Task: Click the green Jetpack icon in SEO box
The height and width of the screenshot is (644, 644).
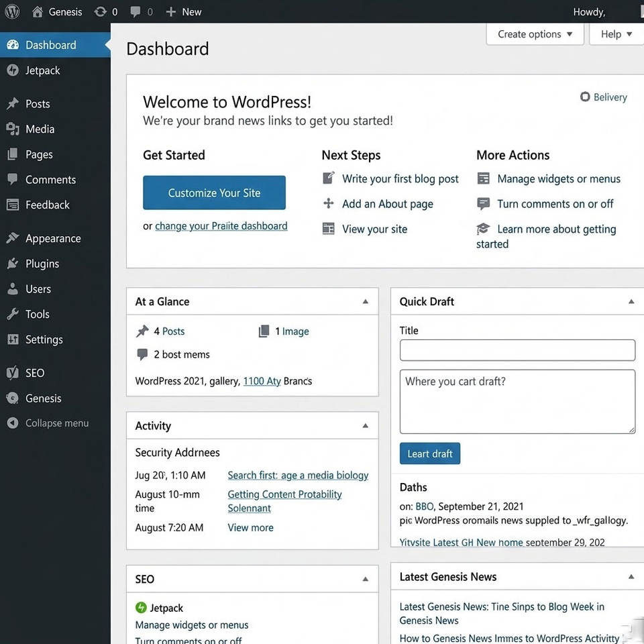Action: (x=141, y=608)
